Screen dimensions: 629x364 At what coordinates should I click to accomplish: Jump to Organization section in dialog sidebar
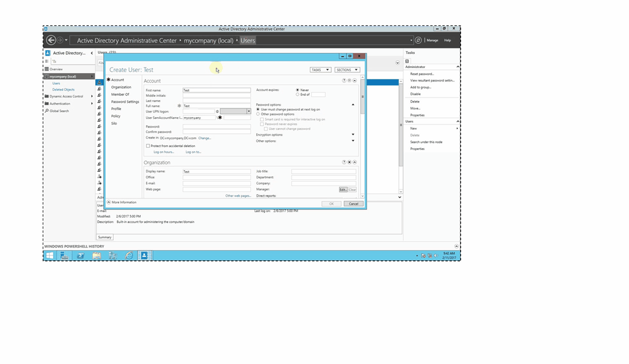121,87
